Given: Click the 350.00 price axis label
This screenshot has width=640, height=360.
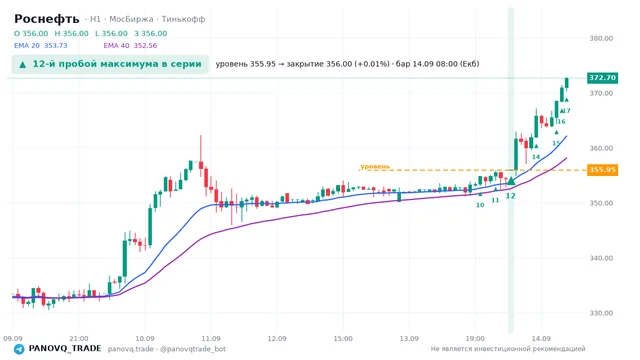Looking at the screenshot, I should point(601,203).
